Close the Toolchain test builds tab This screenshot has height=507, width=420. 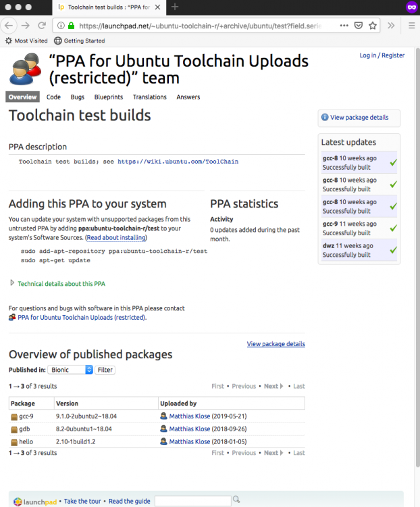pyautogui.click(x=157, y=7)
